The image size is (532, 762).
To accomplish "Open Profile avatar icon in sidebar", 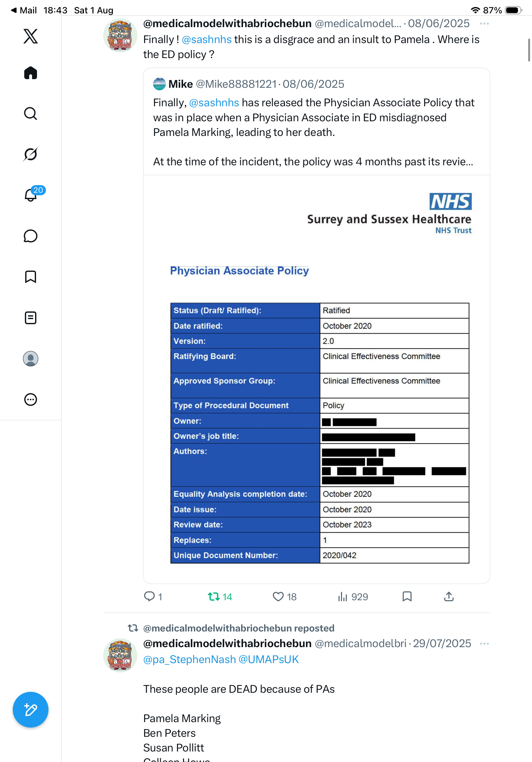I will coord(31,358).
